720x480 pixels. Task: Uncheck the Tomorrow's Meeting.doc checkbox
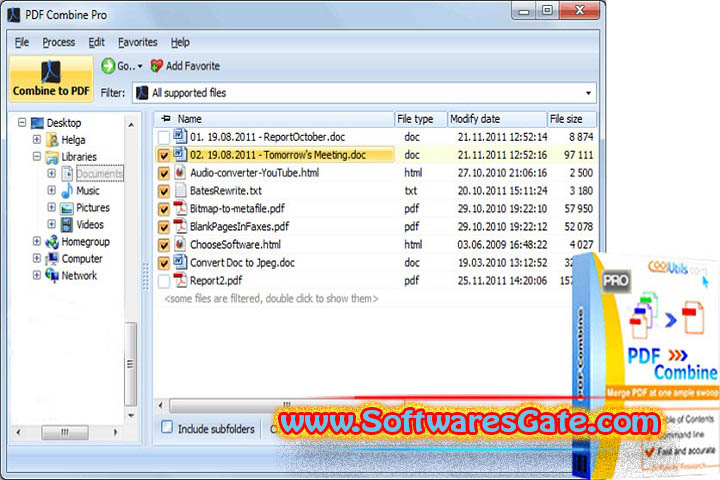point(163,155)
